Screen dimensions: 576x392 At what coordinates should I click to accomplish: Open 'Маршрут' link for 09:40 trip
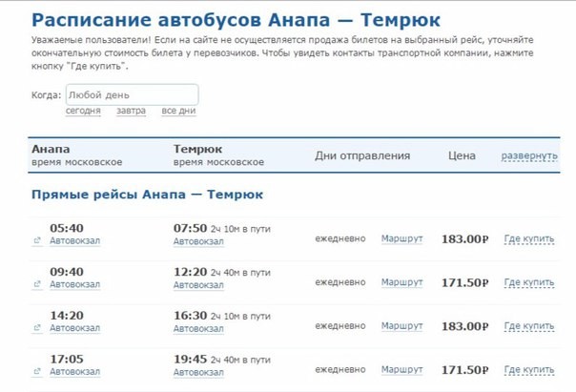point(401,282)
